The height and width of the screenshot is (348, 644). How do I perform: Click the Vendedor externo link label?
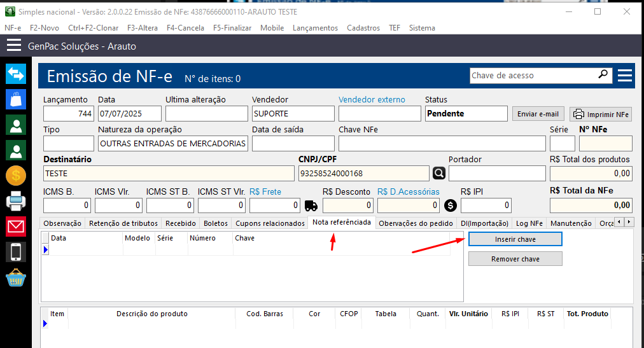372,100
